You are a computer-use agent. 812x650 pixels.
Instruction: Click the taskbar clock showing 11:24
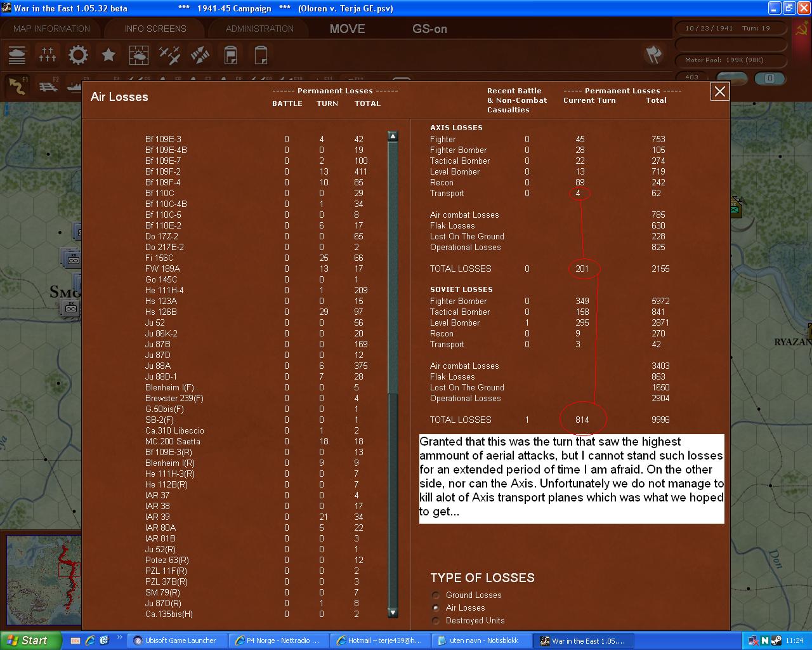tap(794, 640)
